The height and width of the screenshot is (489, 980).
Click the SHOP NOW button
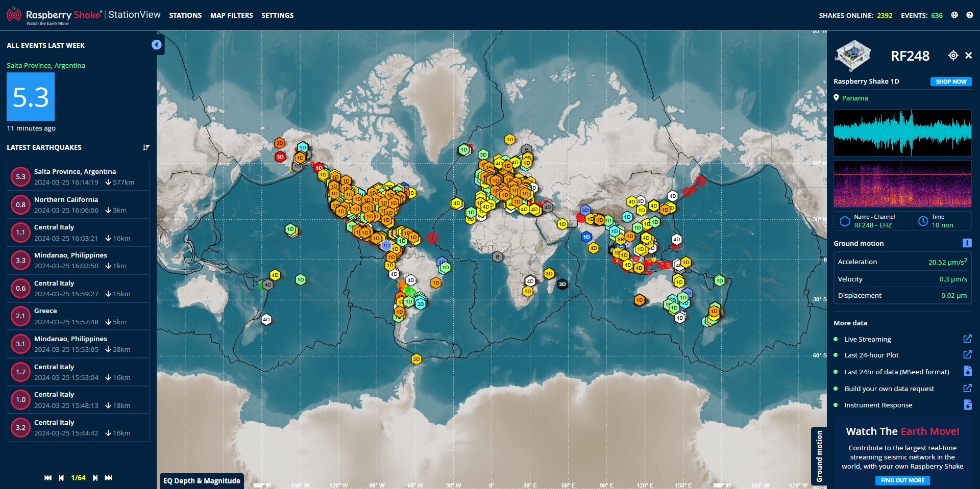coord(951,82)
